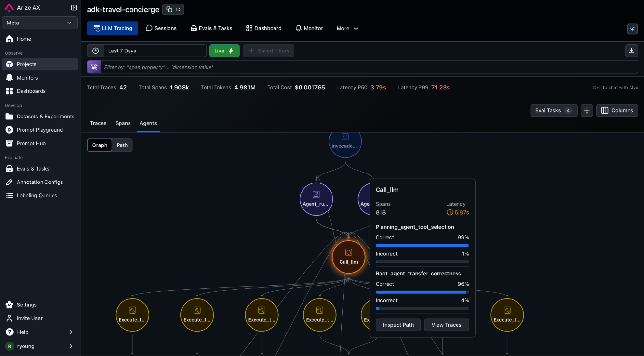Click the Inspect Path button

(398, 325)
